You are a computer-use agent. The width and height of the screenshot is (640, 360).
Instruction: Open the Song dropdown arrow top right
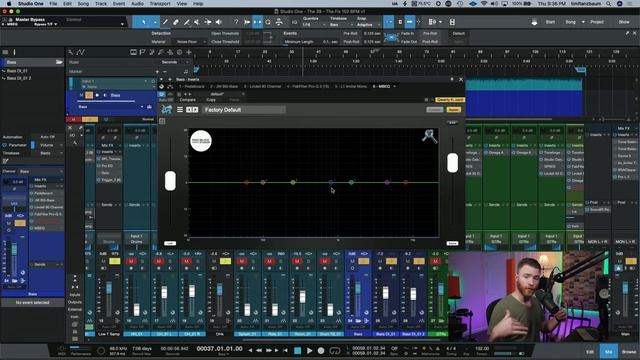click(583, 22)
